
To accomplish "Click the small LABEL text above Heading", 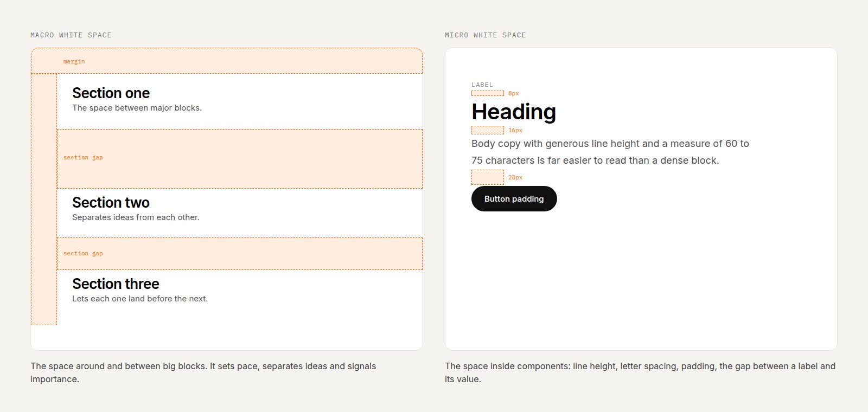I will [x=482, y=85].
